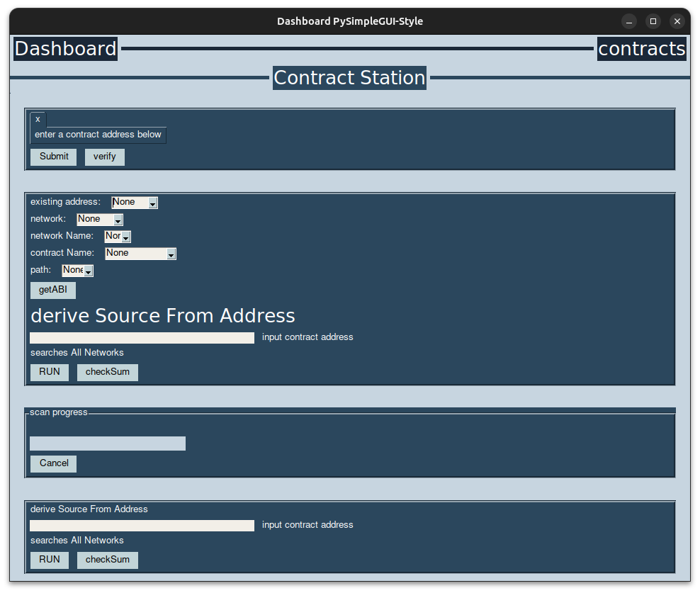
Task: Expand the network dropdown
Action: 99,219
